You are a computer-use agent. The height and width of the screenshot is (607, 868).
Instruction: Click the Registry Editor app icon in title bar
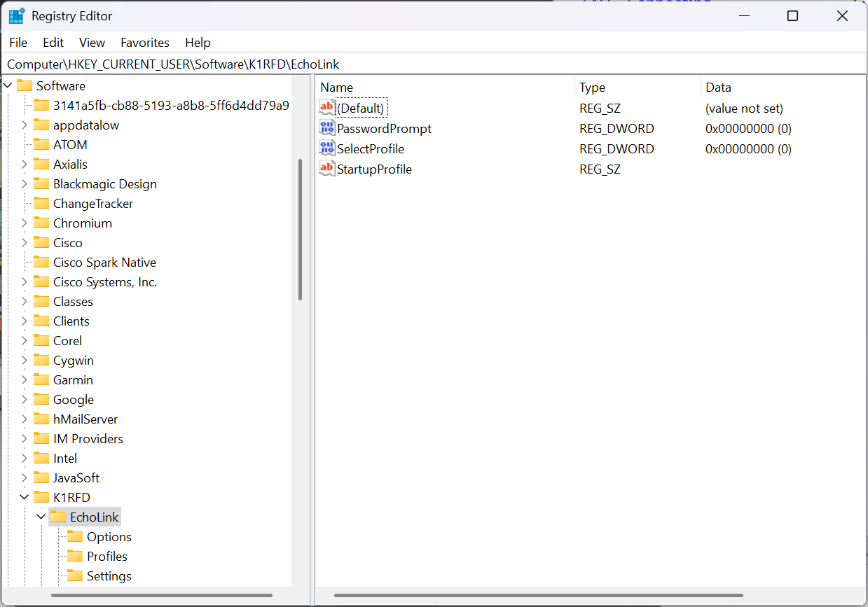tap(17, 16)
